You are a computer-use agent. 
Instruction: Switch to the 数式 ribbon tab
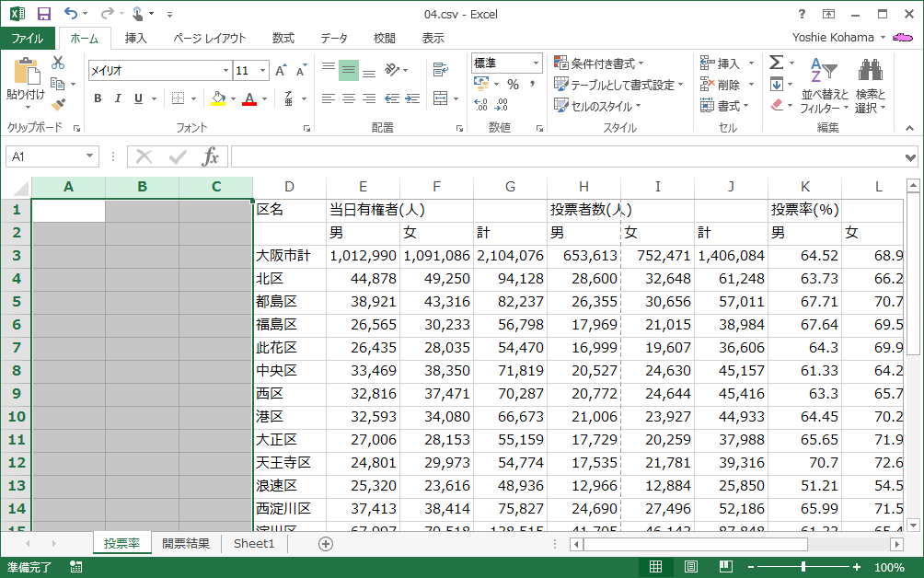click(x=283, y=39)
